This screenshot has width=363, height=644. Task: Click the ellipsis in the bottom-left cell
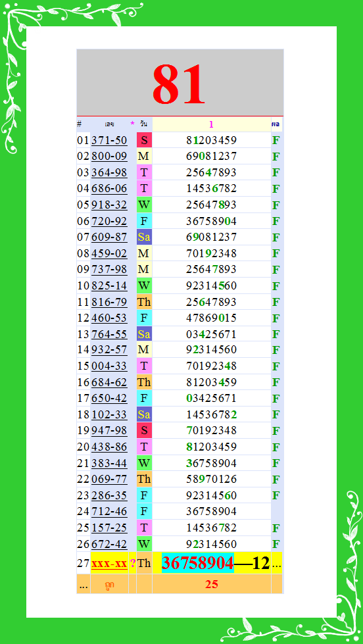84,585
